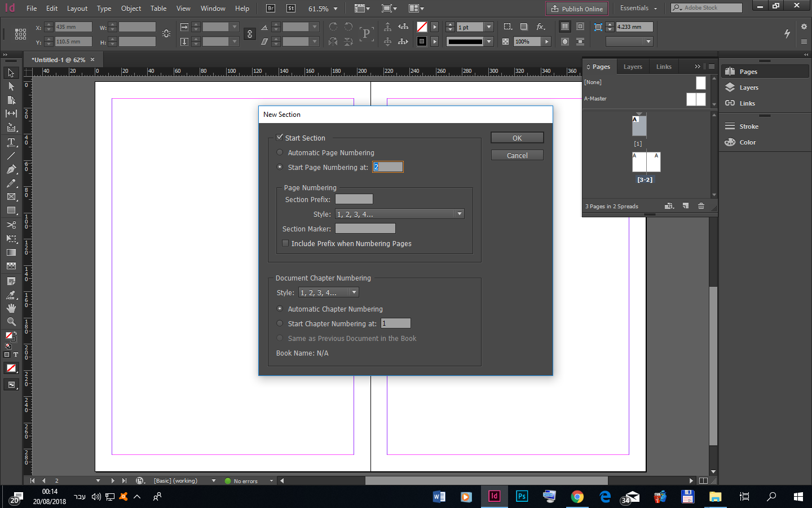Expand the Document Chapter Numbering Style dropdown
The image size is (812, 508).
[x=354, y=292]
